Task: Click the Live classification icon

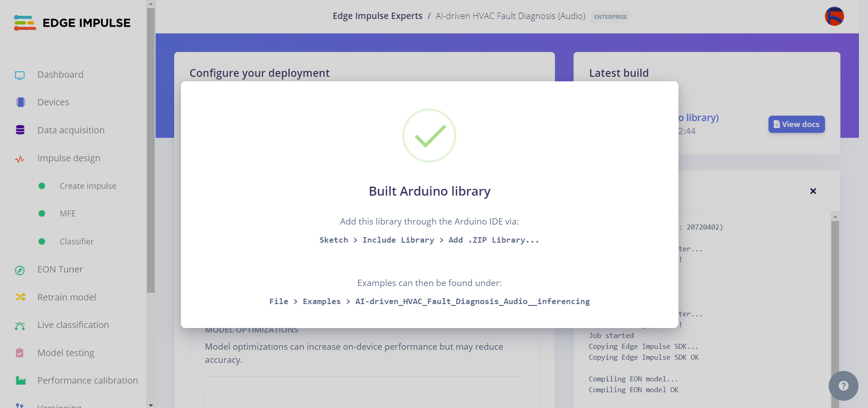Action: 20,325
